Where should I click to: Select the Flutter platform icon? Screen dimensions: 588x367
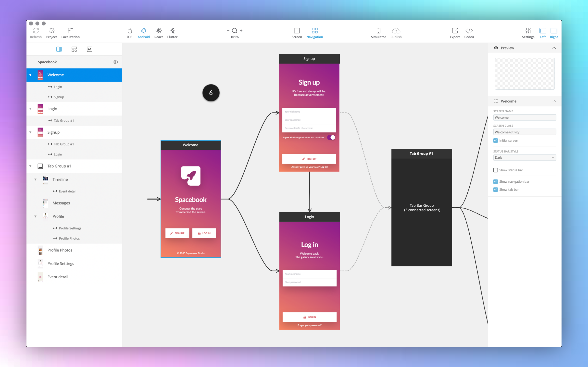coord(172,31)
